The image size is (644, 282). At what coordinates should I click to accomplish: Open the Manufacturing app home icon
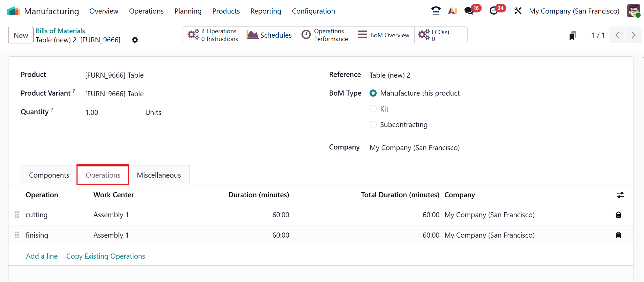point(14,11)
